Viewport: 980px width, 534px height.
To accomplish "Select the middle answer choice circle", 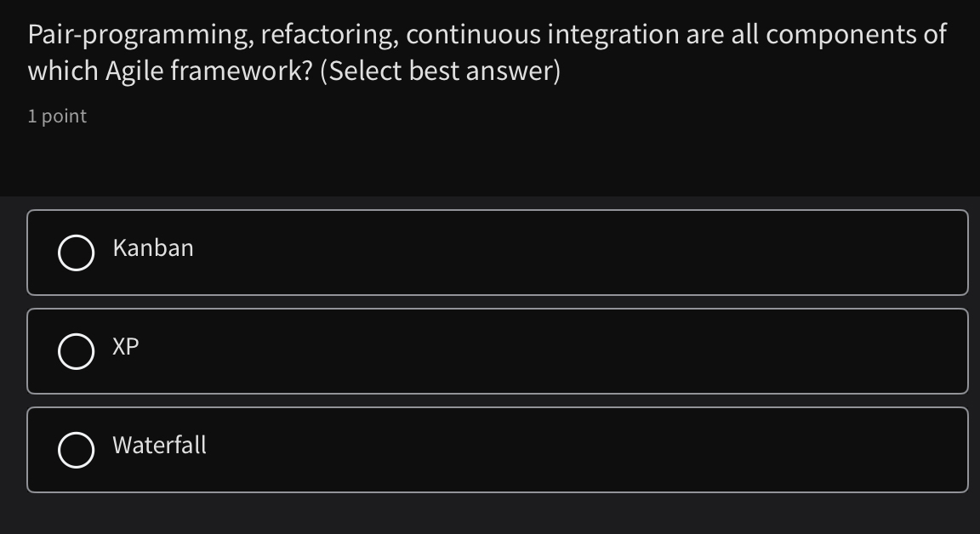I will pos(76,350).
